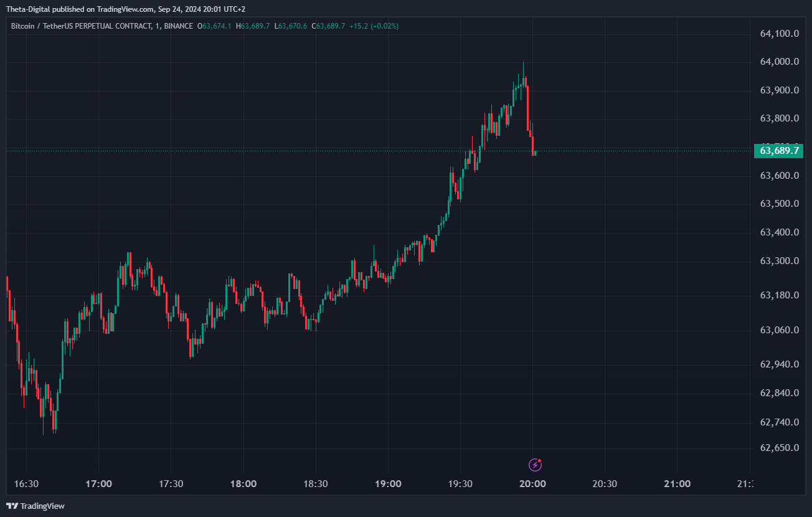Click the 17:30 time axis label
This screenshot has width=812, height=517.
(x=171, y=484)
